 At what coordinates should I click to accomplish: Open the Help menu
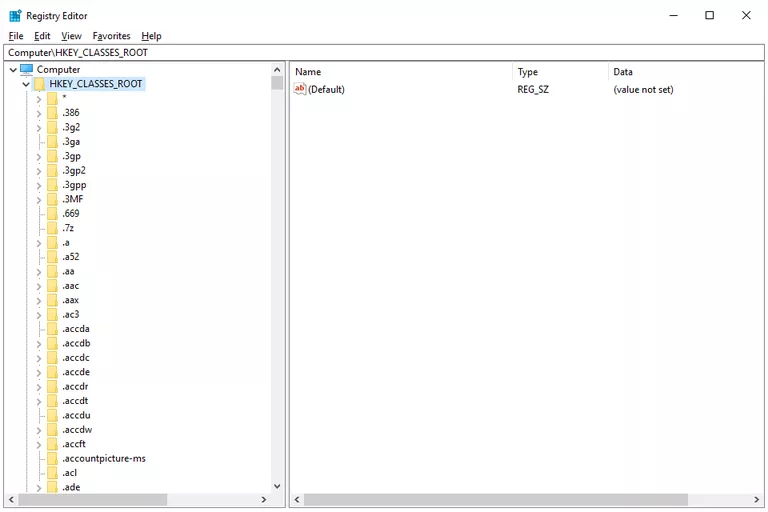tap(151, 36)
